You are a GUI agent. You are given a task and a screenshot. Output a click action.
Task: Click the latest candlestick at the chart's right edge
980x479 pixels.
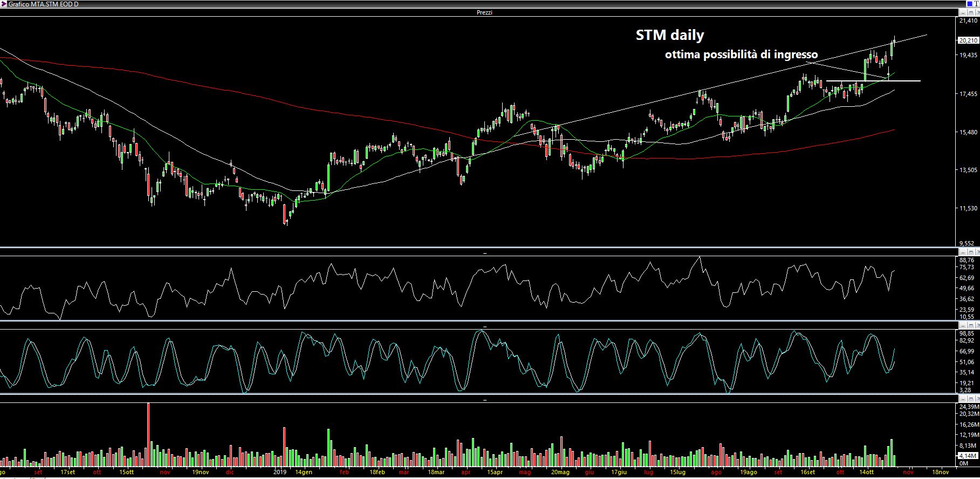pos(894,40)
